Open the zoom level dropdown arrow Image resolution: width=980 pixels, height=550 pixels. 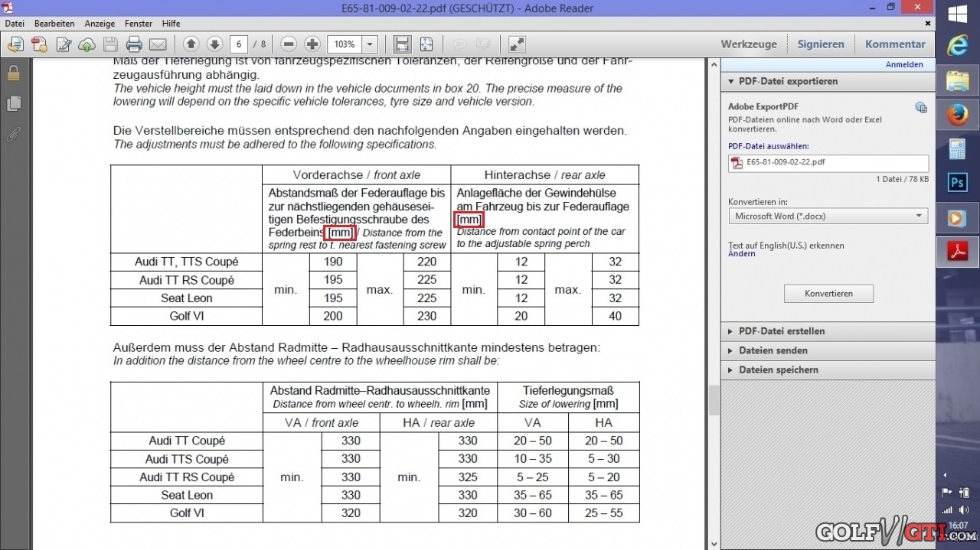[x=370, y=44]
